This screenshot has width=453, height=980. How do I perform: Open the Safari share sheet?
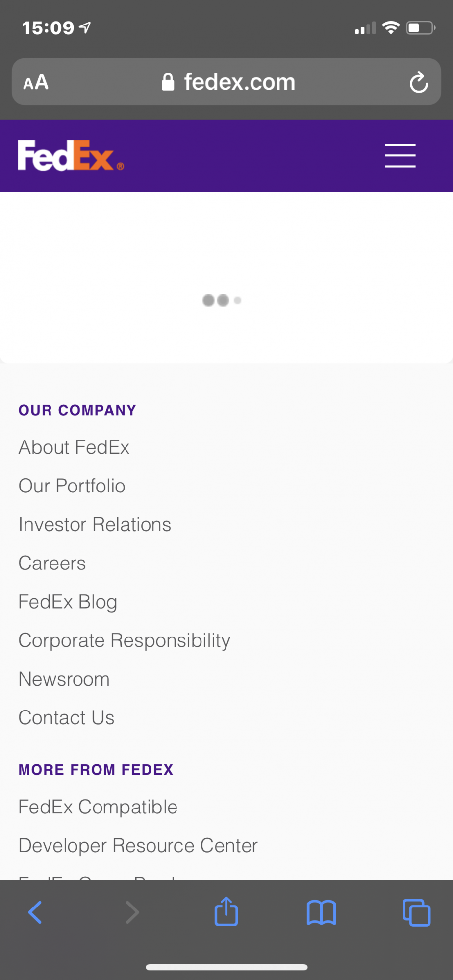coord(226,911)
